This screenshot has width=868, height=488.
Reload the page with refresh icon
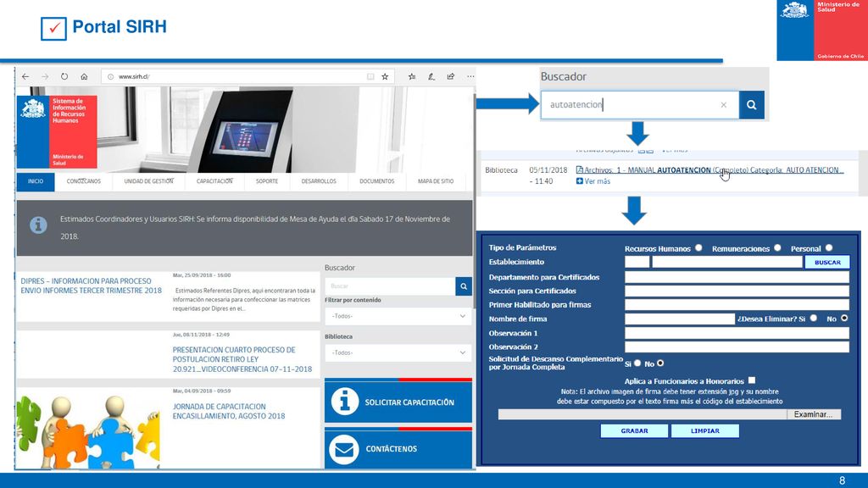(x=64, y=76)
